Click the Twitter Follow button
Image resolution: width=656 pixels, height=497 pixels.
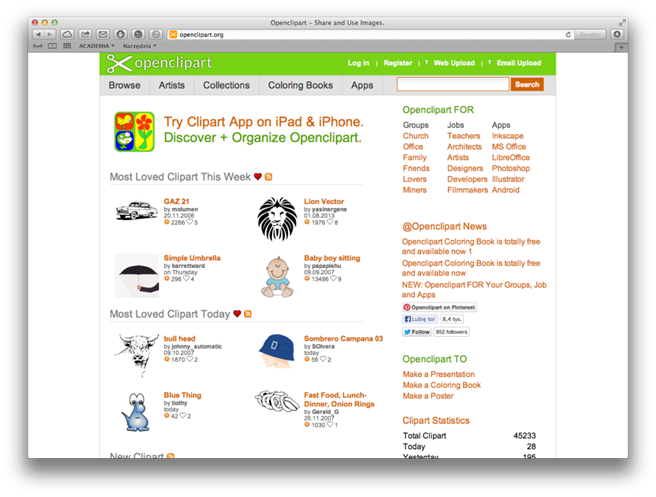[x=417, y=332]
